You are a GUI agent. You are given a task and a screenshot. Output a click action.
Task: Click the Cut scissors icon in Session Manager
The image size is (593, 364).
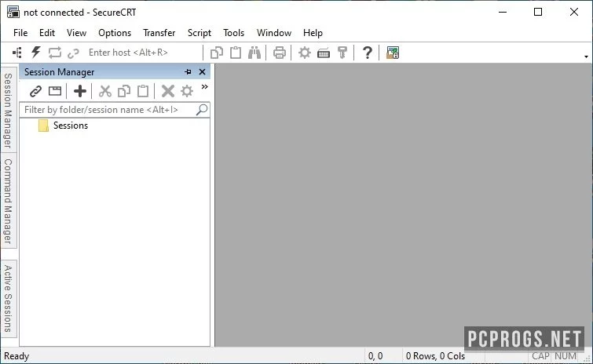[105, 91]
